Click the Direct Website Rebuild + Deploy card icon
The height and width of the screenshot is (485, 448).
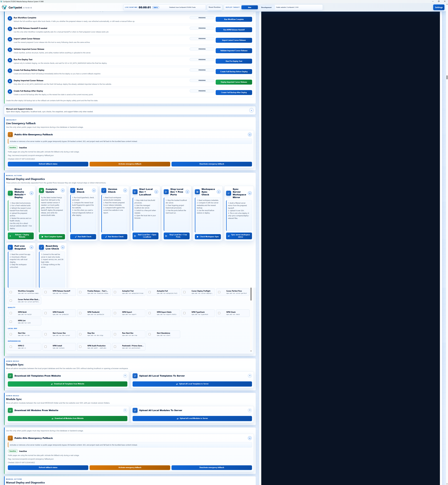[10, 193]
